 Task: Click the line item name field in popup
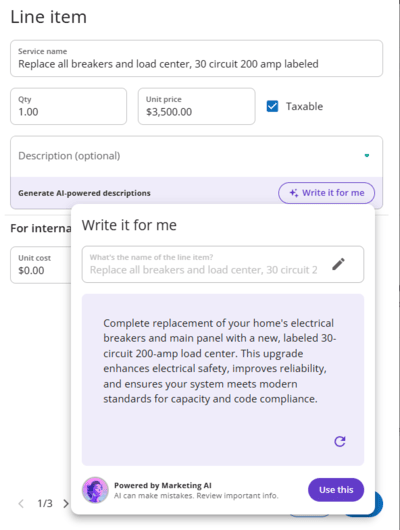[223, 264]
